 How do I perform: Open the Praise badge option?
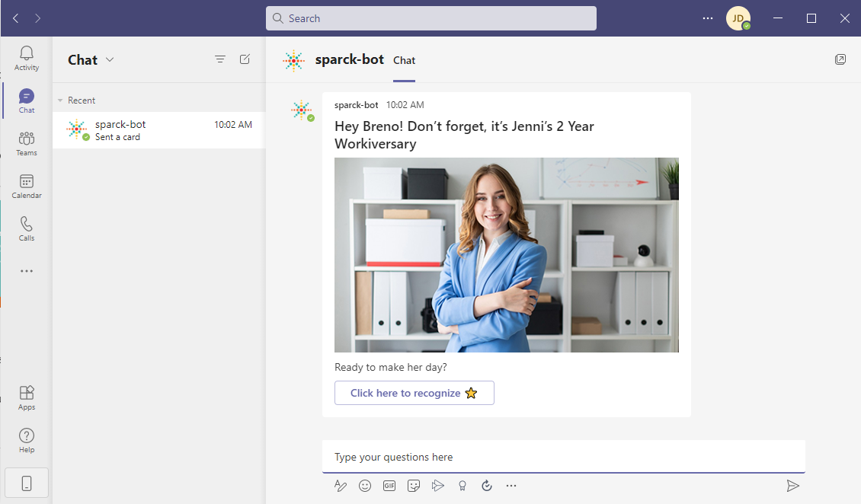(463, 486)
